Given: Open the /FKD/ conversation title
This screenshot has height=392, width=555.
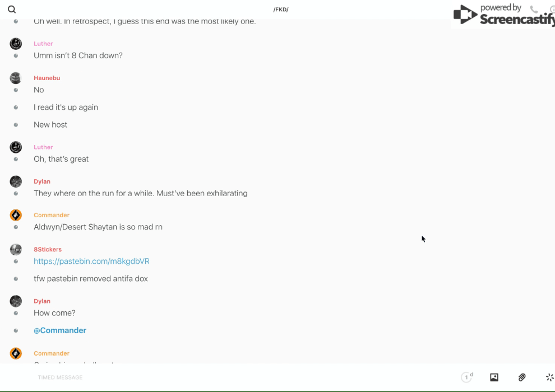Looking at the screenshot, I should [281, 10].
